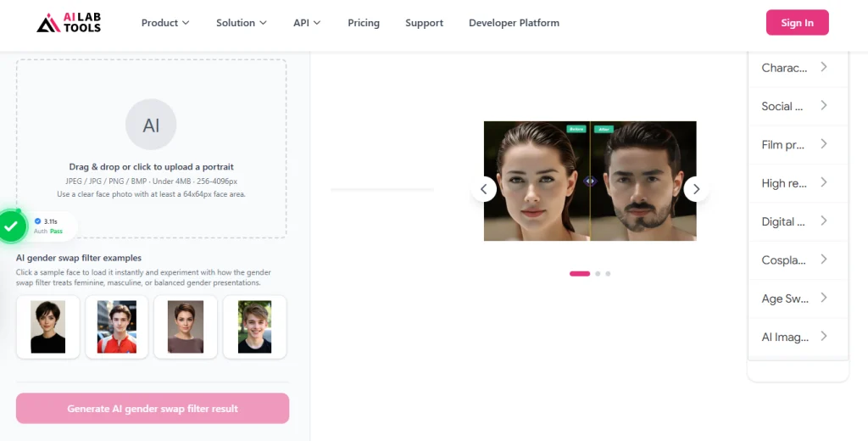Select the second carousel pagination dot
This screenshot has height=441, width=868.
598,274
